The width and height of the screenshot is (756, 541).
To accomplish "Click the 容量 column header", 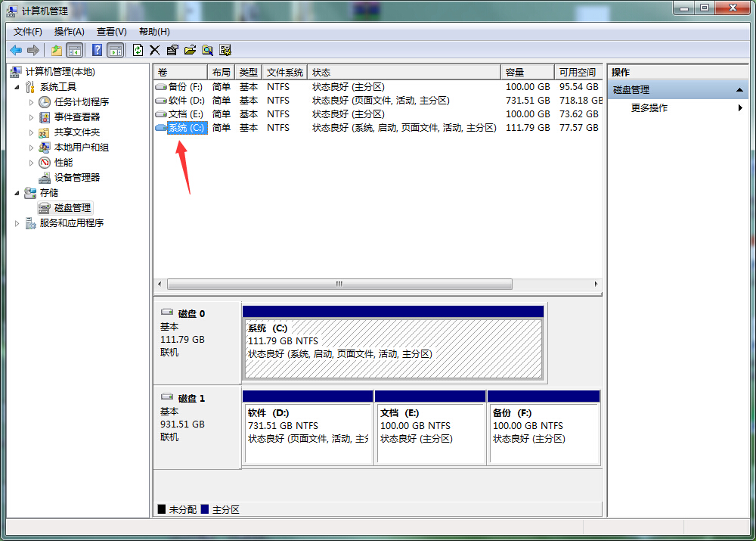I will [526, 72].
